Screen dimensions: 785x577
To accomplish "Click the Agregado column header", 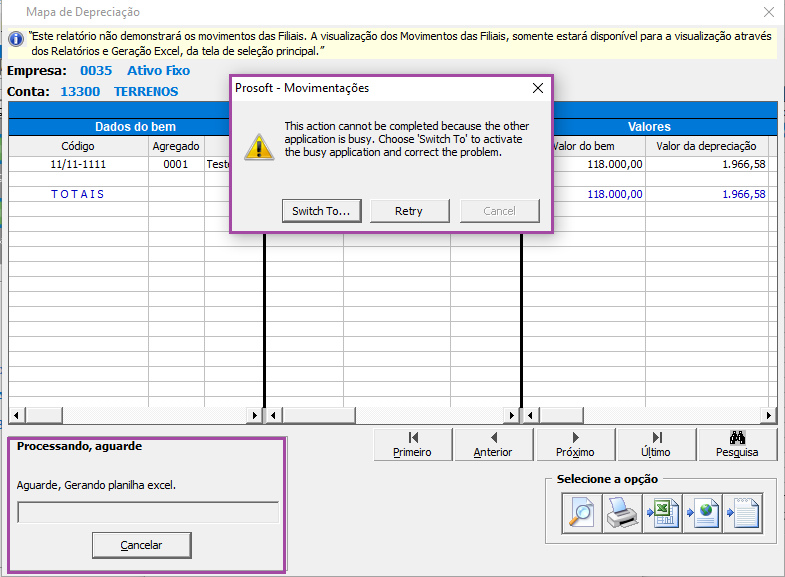I will [x=176, y=146].
